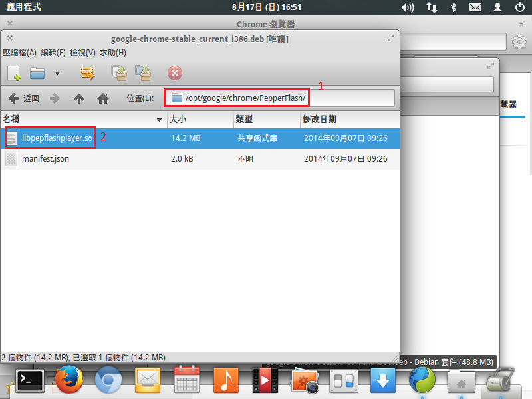Open an archive using the folder icon
The width and height of the screenshot is (532, 399).
click(37, 73)
